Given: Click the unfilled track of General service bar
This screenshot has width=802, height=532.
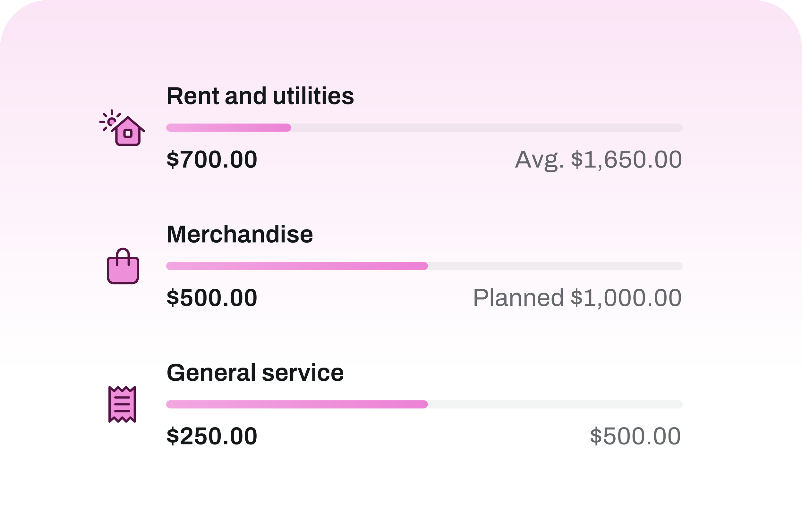Looking at the screenshot, I should (x=555, y=404).
